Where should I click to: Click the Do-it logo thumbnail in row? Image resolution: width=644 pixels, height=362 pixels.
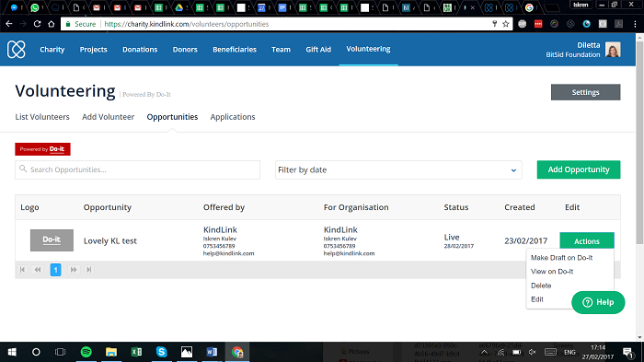(x=52, y=240)
